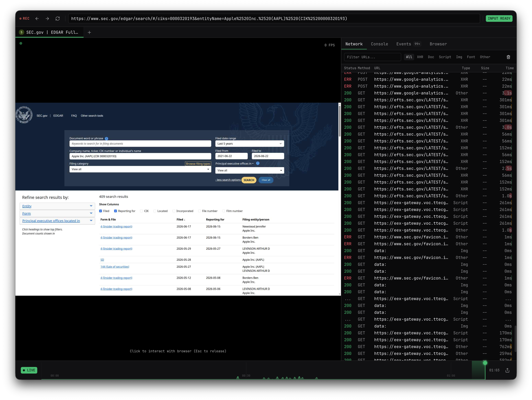Click the less search options link

pyautogui.click(x=228, y=180)
